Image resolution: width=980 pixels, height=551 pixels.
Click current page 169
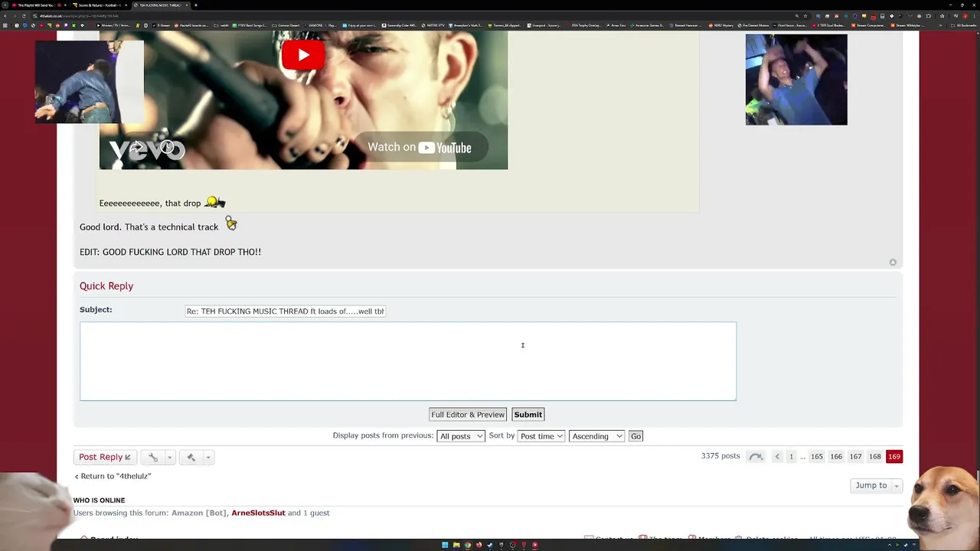[x=894, y=457]
